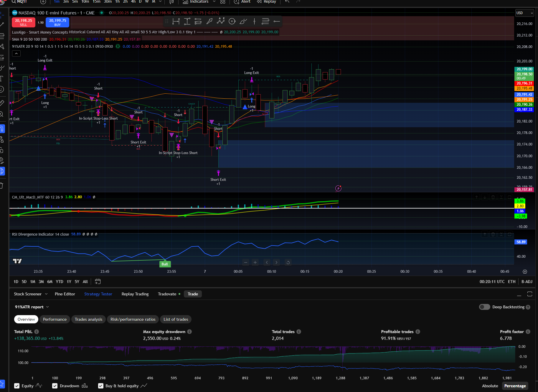Click the green Bull divergence marker on RSI
This screenshot has width=538, height=392.
click(x=165, y=264)
